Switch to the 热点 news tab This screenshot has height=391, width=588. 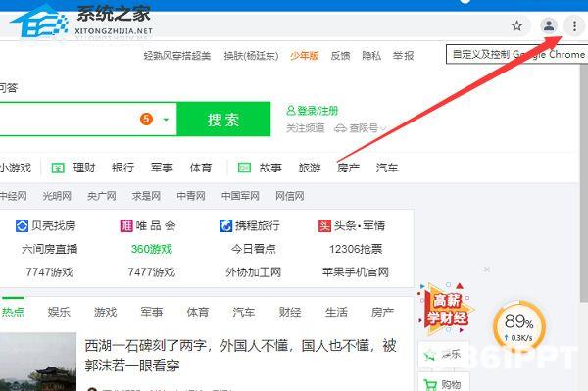point(13,312)
